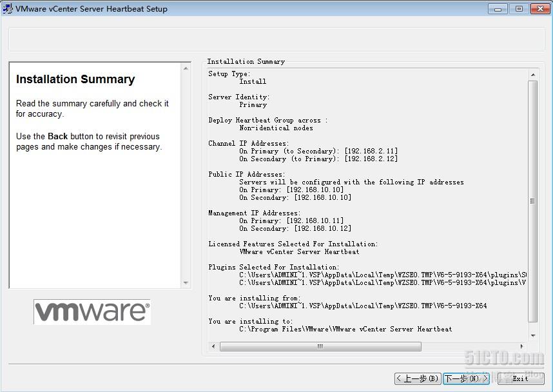553x392 pixels.
Task: Click the 'Setup Type:' line
Action: 229,73
